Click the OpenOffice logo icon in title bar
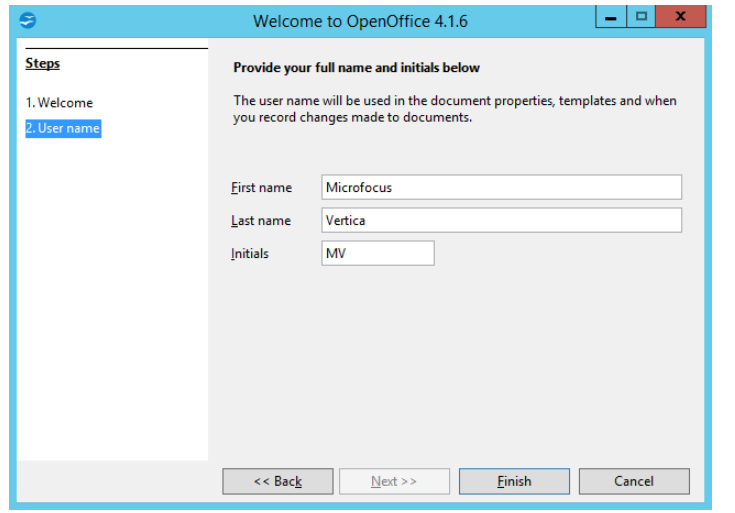 click(28, 20)
